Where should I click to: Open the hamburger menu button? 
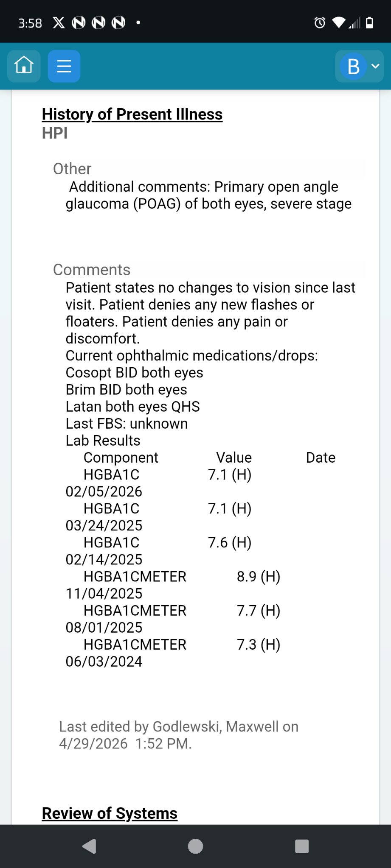pos(64,66)
